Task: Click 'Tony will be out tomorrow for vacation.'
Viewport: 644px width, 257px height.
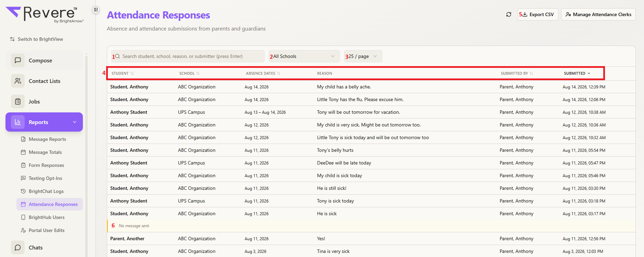Action: pyautogui.click(x=358, y=112)
